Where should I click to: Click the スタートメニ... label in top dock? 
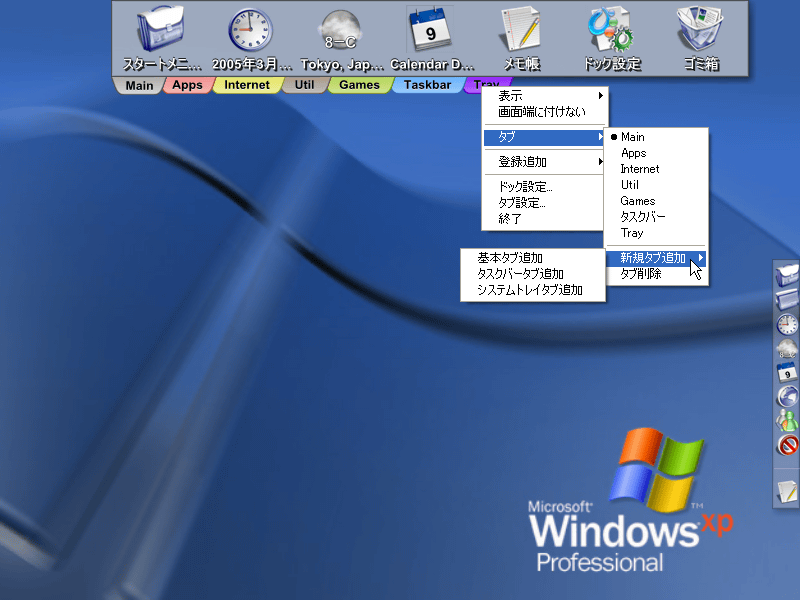pyautogui.click(x=162, y=64)
